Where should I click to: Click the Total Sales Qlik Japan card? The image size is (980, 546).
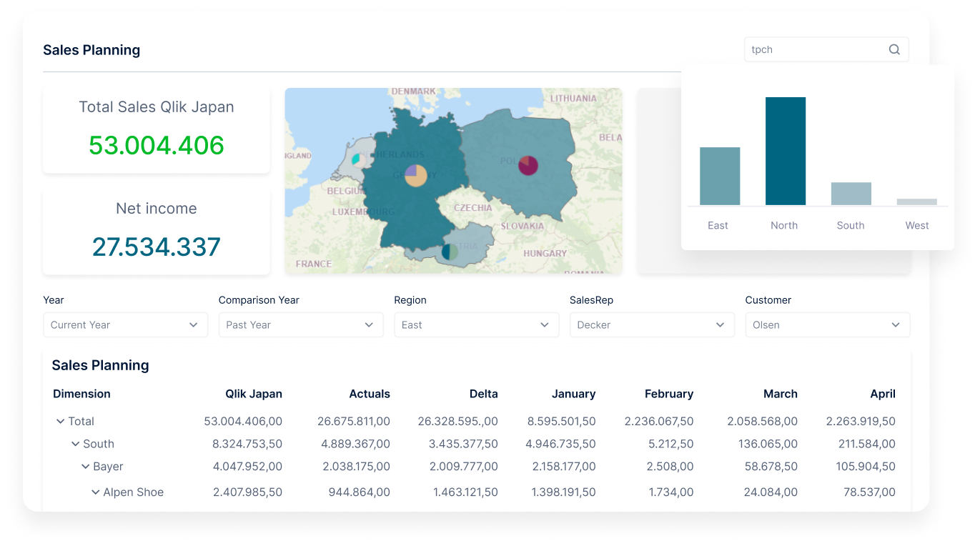tap(157, 130)
